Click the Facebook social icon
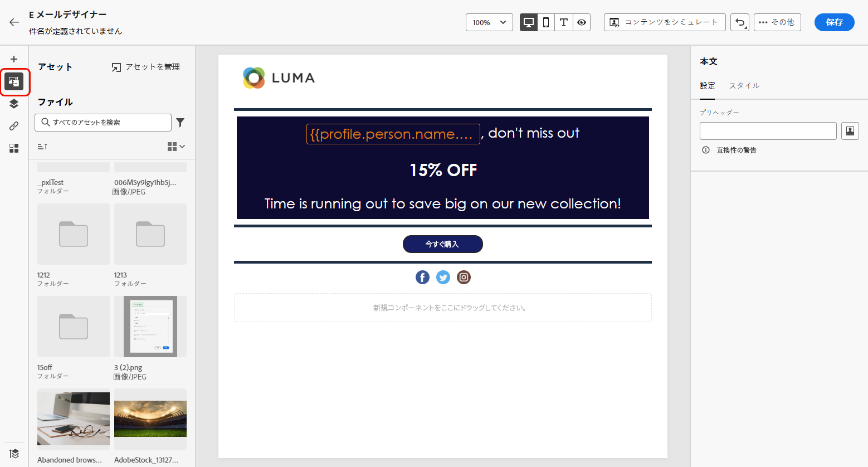Image resolution: width=868 pixels, height=467 pixels. (x=422, y=277)
